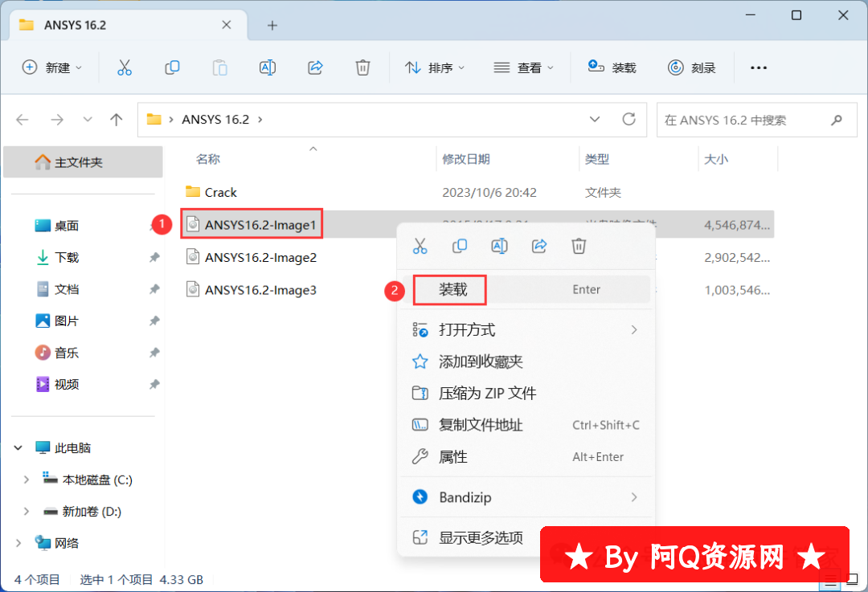Open the 新建 dropdown menu
The height and width of the screenshot is (592, 868).
pos(52,67)
